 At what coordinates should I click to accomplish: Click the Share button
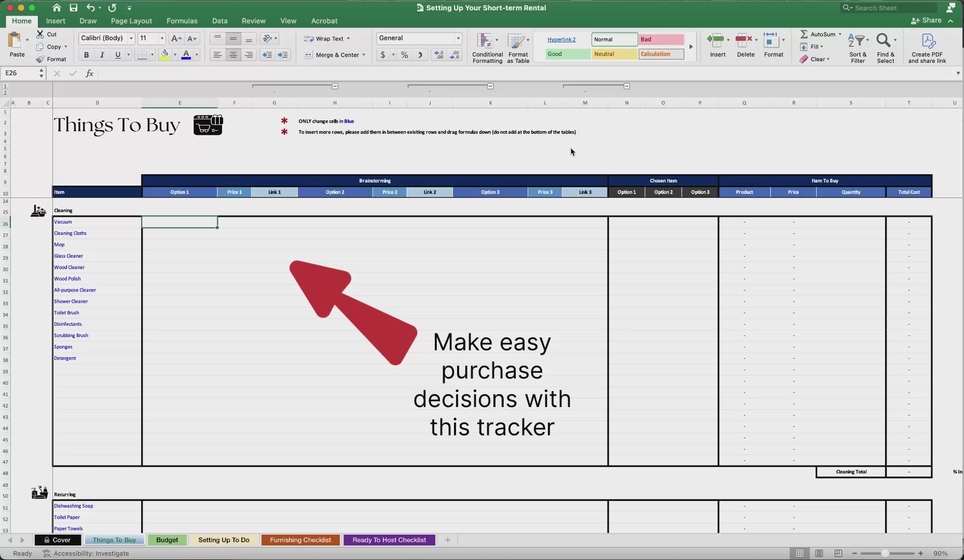tap(927, 20)
